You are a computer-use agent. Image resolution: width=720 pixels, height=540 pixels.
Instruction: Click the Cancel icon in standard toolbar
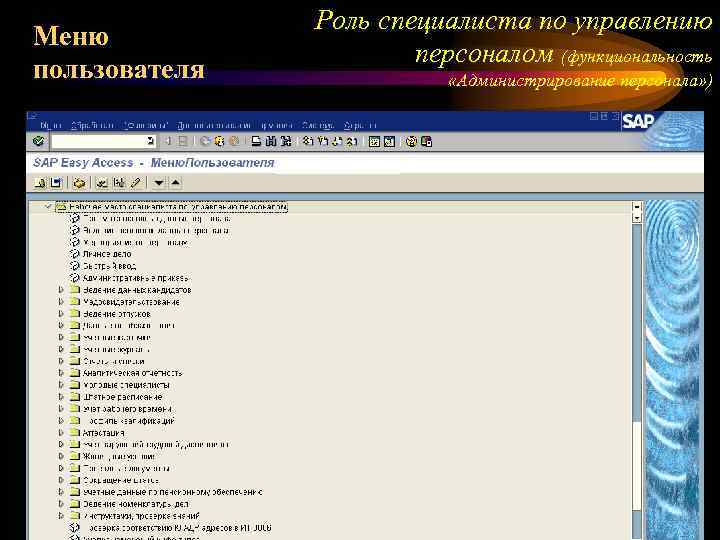point(234,141)
